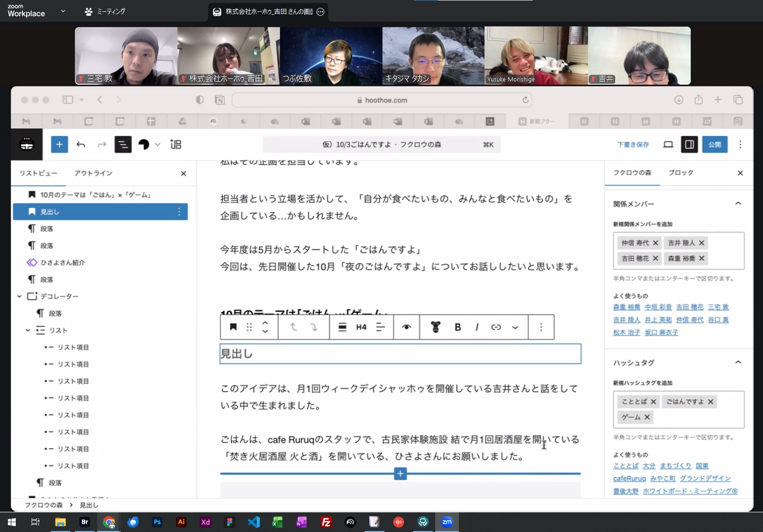Open Visual Studio Code from the taskbar
The height and width of the screenshot is (532, 763).
pyautogui.click(x=254, y=522)
